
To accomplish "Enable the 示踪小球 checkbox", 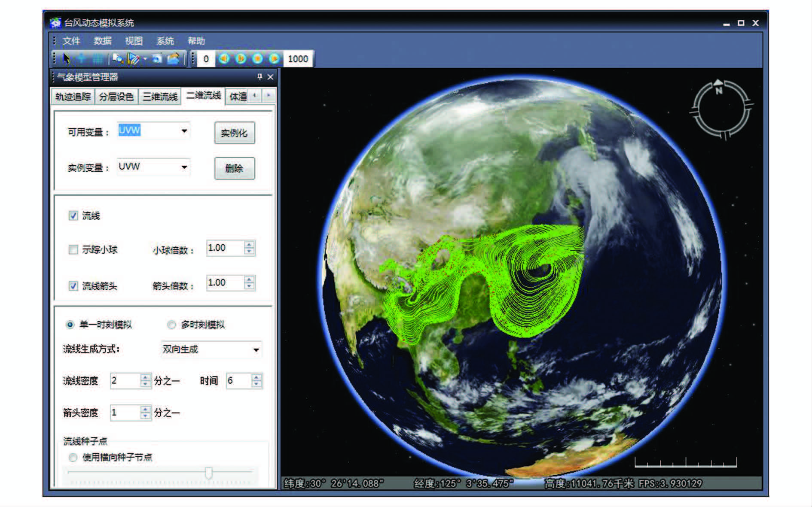I will 73,249.
